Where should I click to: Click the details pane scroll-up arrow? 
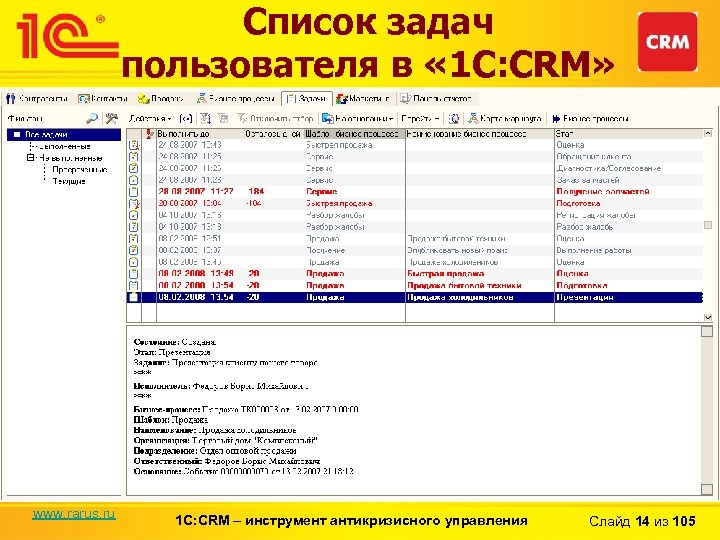click(x=707, y=332)
